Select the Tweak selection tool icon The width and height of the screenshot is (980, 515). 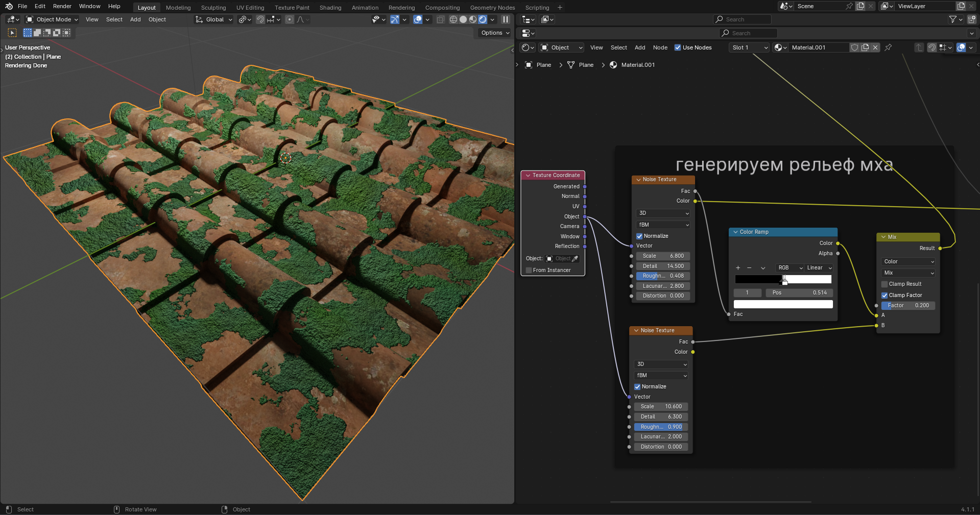(13, 33)
